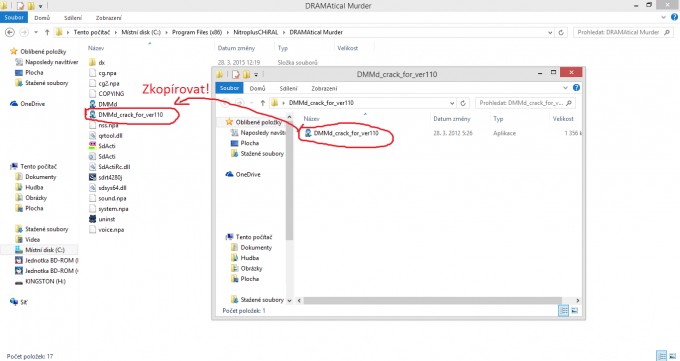680x361 pixels.
Task: Open the Zobrazení tab in DRAMAtical Murder window
Action: [x=108, y=18]
